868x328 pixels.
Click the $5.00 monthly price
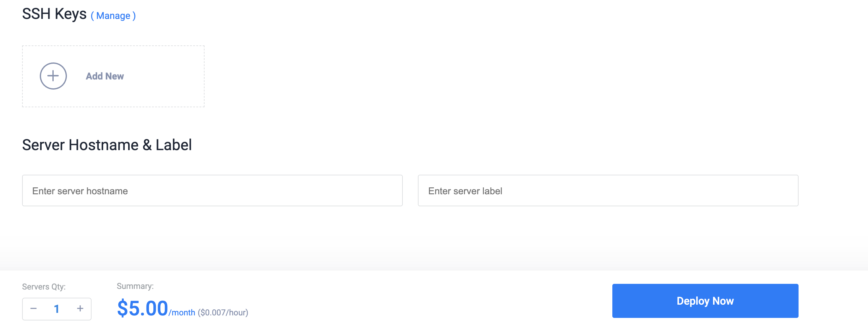coord(143,308)
